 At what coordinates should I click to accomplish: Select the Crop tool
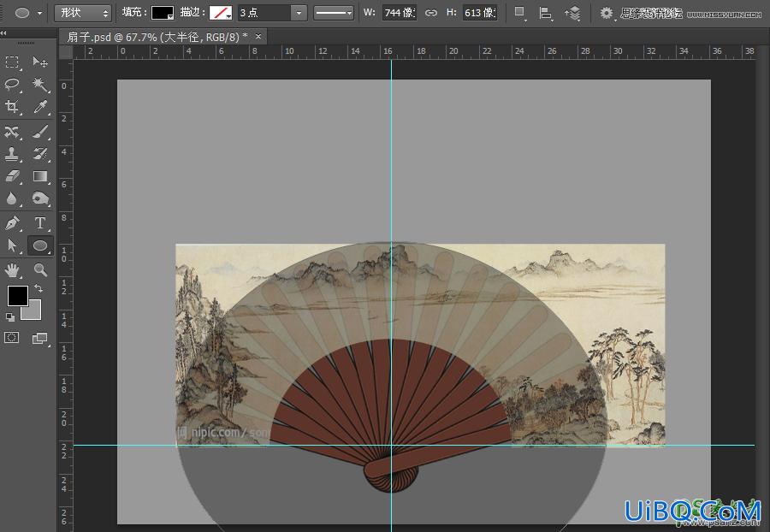pos(12,107)
